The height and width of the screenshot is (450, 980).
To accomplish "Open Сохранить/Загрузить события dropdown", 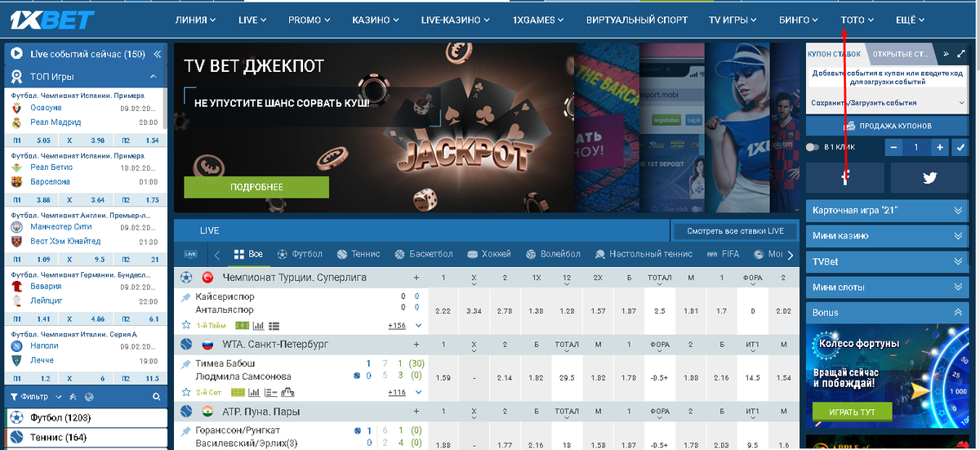I will click(887, 103).
